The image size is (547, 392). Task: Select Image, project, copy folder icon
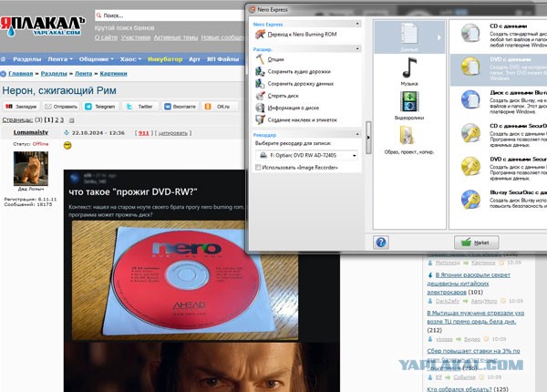click(x=408, y=136)
